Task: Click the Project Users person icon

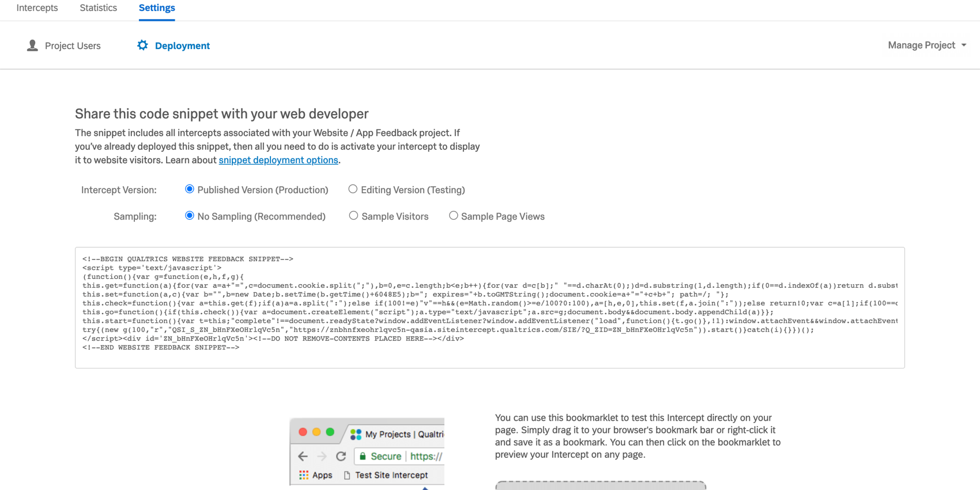Action: click(32, 45)
